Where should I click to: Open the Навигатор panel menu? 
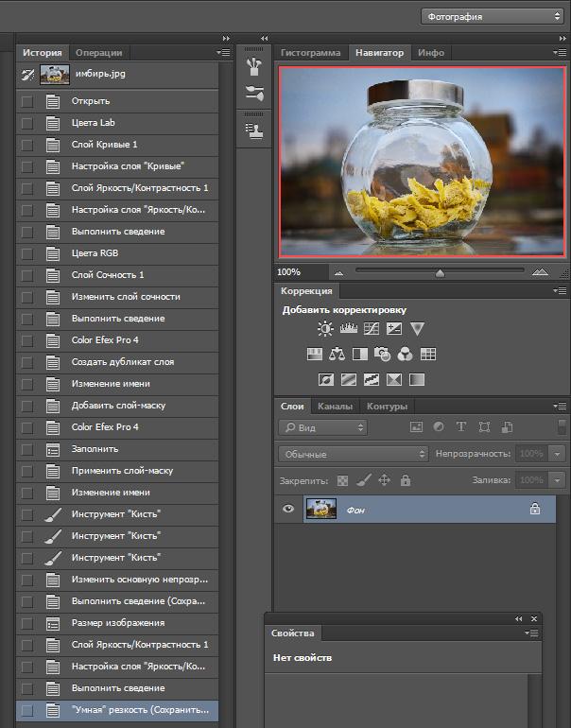(560, 52)
